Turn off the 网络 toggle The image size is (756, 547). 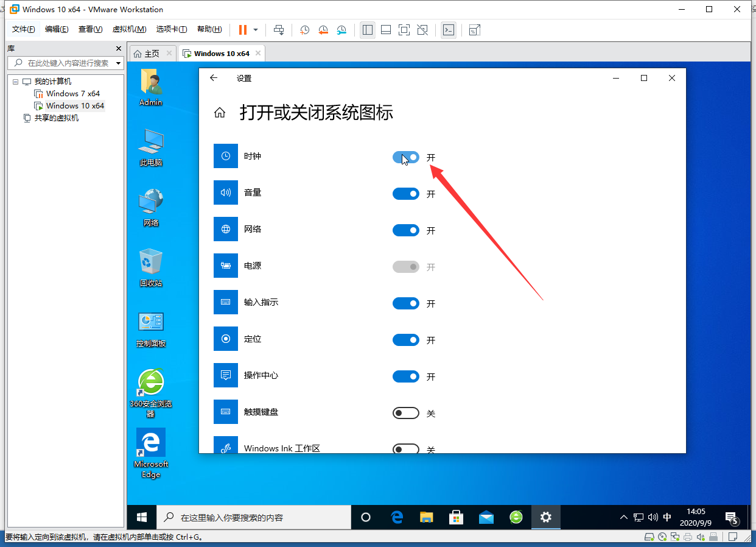pyautogui.click(x=406, y=230)
